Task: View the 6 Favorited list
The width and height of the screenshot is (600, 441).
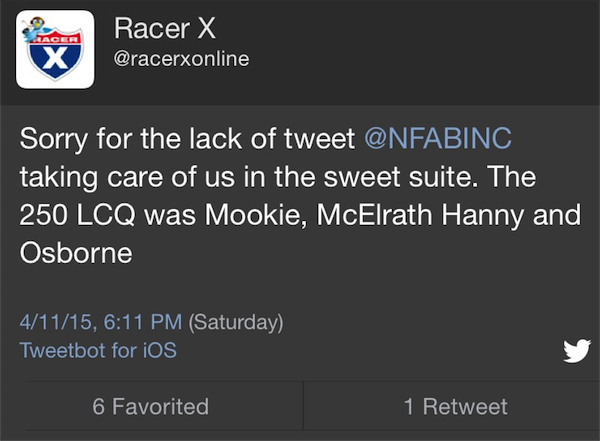Action: [150, 406]
